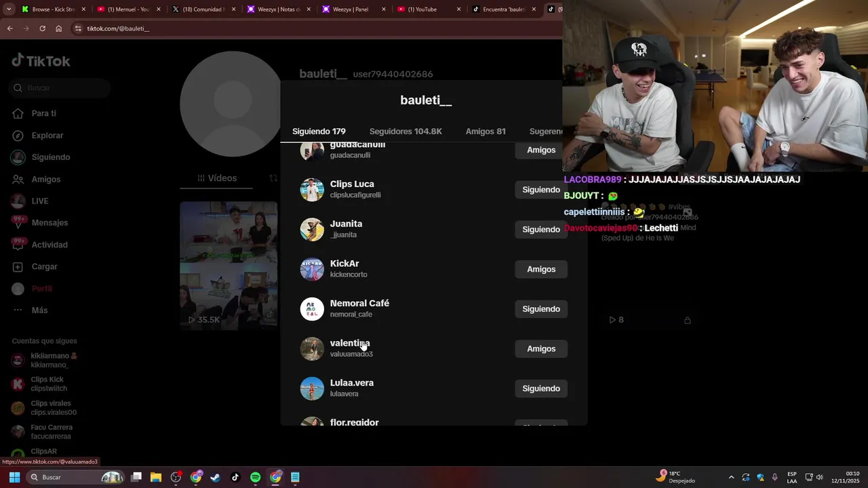Click the browser home button

[x=58, y=28]
